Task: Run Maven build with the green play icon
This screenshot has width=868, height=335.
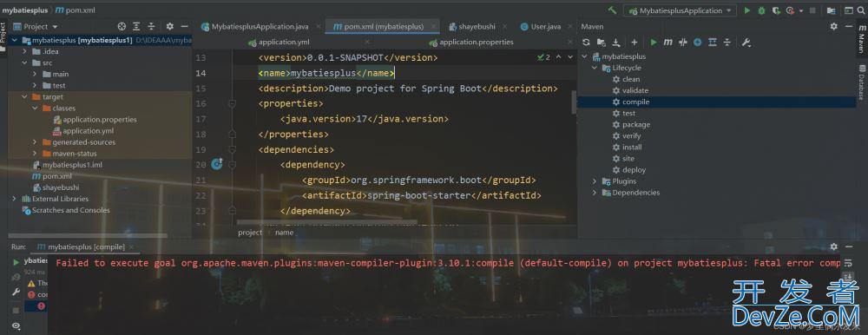Action: pyautogui.click(x=654, y=42)
